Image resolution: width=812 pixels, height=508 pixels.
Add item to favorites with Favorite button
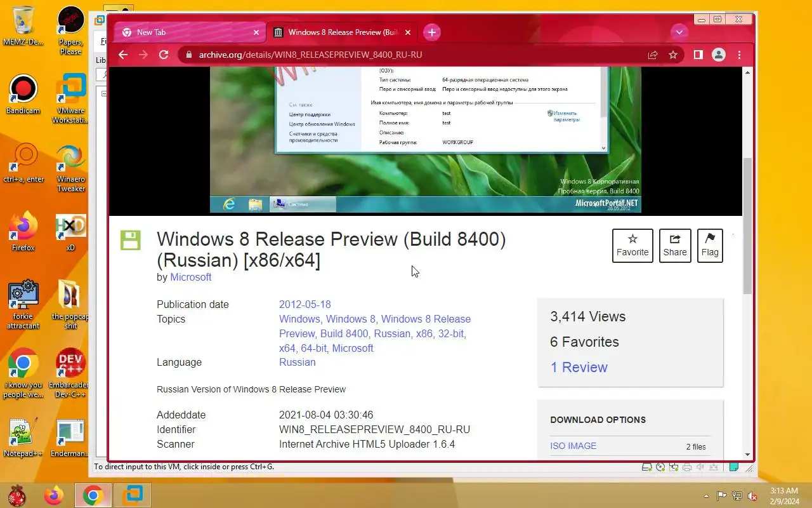tap(632, 246)
